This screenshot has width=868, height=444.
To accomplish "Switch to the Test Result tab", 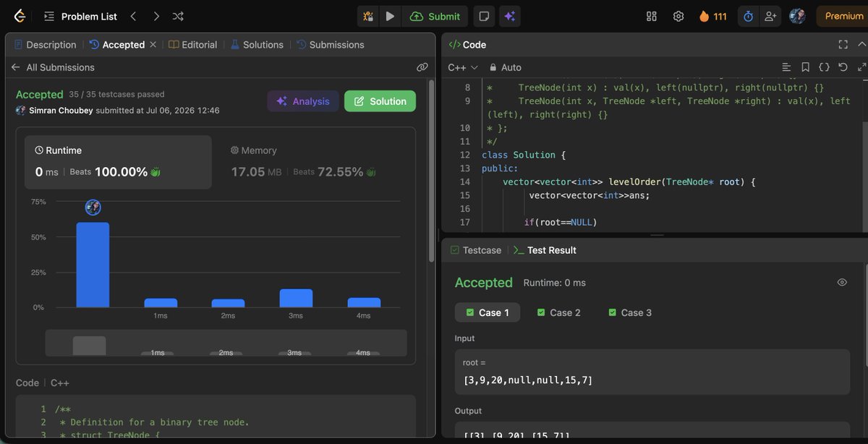I will pyautogui.click(x=545, y=250).
